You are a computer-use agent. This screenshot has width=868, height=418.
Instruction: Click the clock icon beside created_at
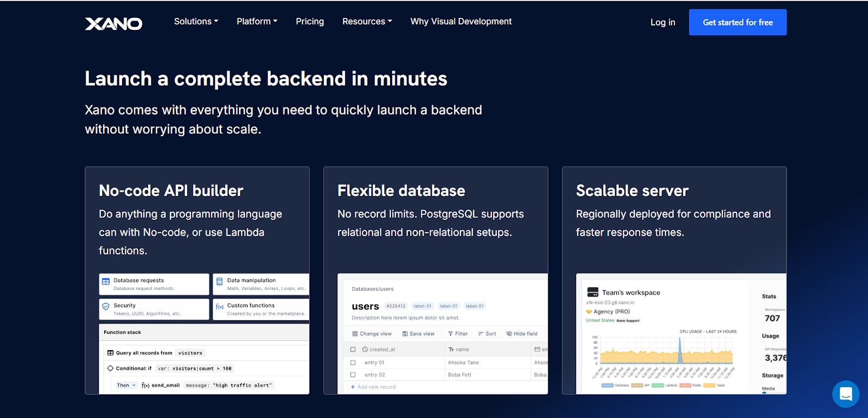pyautogui.click(x=365, y=350)
